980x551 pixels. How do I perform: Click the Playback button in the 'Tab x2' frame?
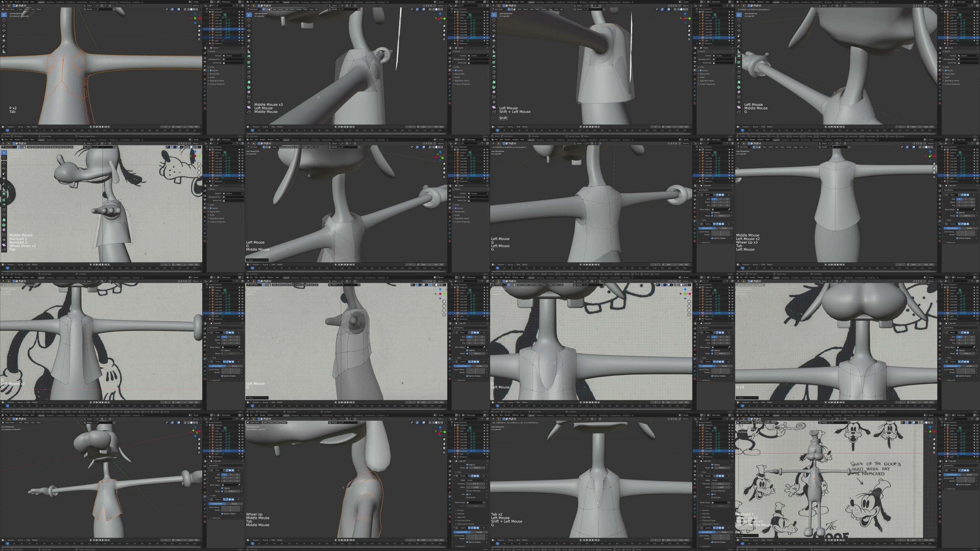tap(502, 540)
